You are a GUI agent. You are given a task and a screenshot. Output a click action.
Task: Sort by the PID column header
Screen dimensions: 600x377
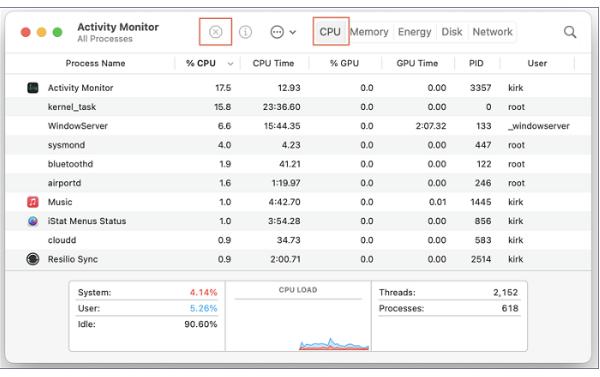pyautogui.click(x=476, y=63)
